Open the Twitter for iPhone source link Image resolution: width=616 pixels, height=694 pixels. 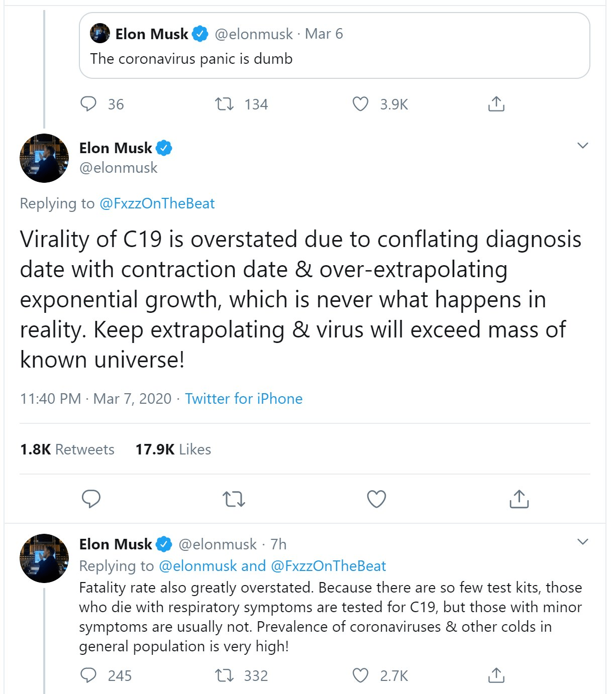pos(244,399)
